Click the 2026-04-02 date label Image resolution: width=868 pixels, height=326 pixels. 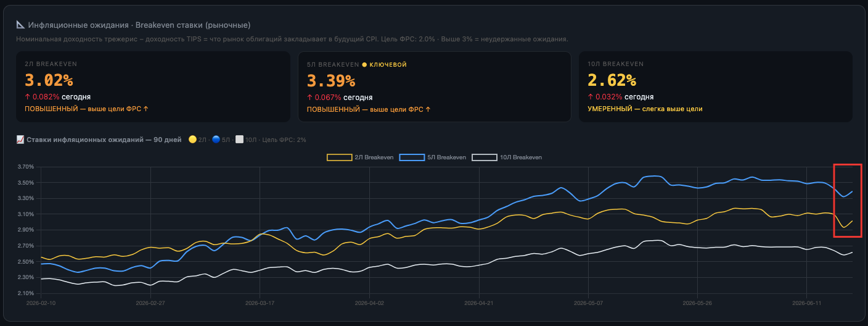coord(369,303)
